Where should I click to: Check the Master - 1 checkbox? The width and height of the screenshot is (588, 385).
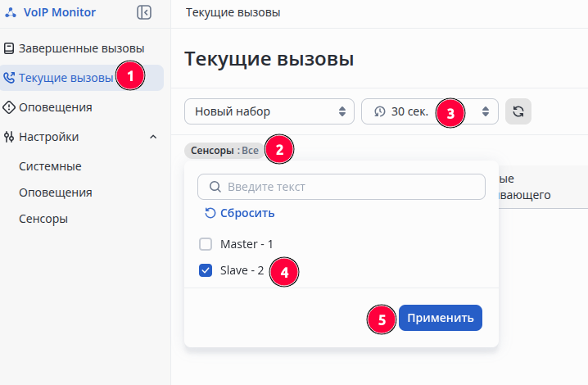206,244
